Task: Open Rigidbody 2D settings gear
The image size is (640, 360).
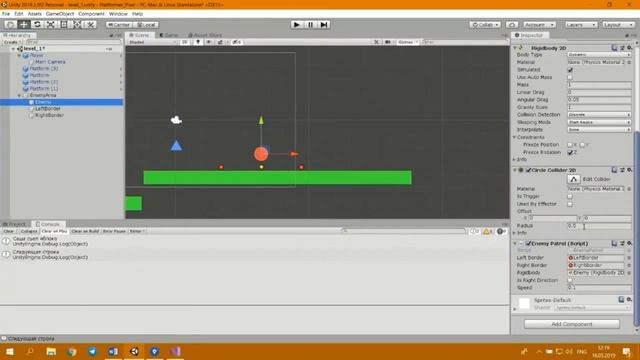Action: [629, 48]
